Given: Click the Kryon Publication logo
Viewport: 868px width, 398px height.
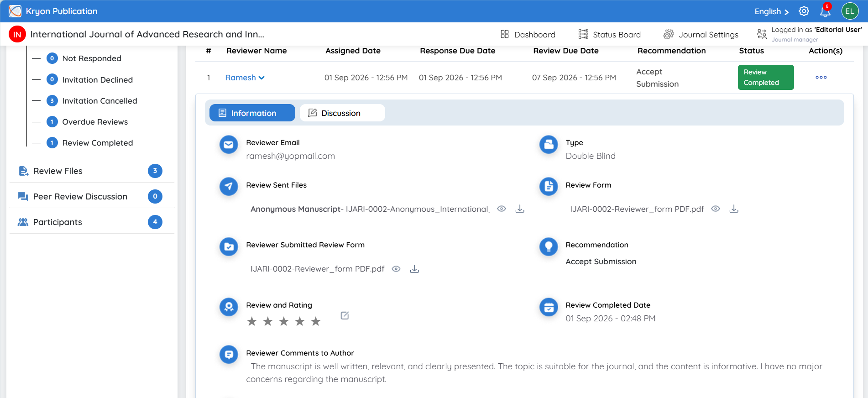Looking at the screenshot, I should (x=15, y=11).
